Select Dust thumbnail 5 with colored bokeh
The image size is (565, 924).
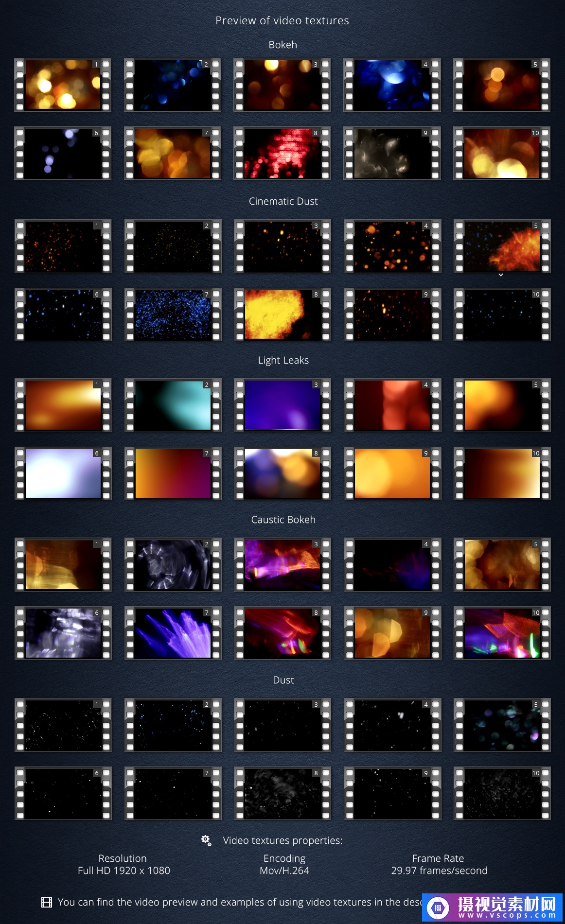502,725
